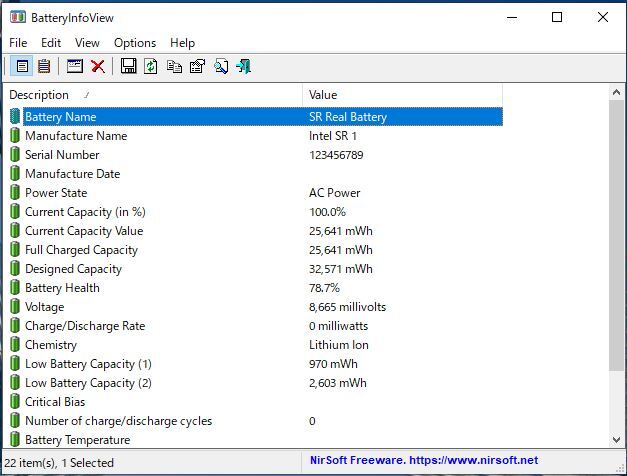The image size is (627, 476).
Task: Click the battery icon beside Voltage
Action: [x=15, y=306]
